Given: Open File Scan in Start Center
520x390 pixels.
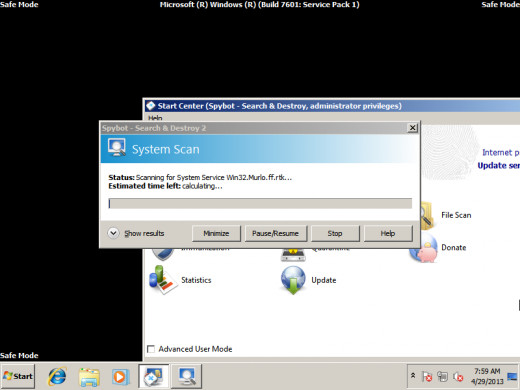Looking at the screenshot, I should [456, 215].
